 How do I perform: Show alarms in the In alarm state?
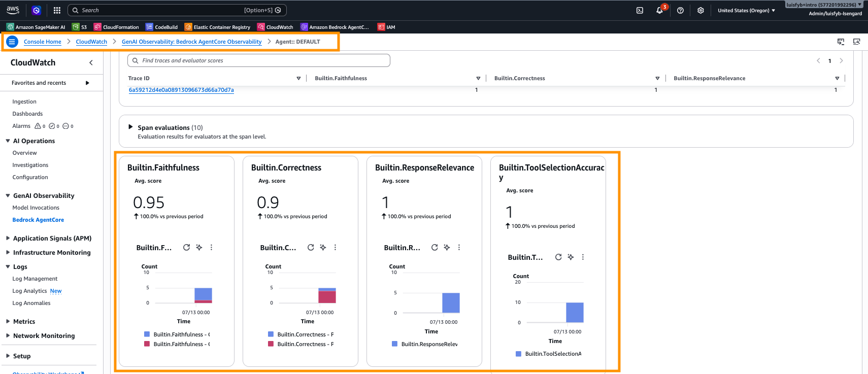(40, 126)
